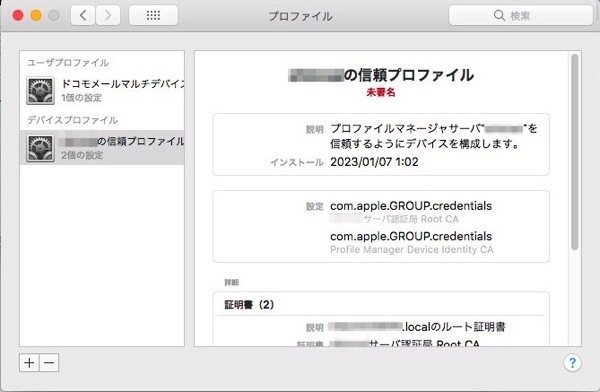Close the window with the red button
This screenshot has width=600, height=392.
tap(18, 15)
